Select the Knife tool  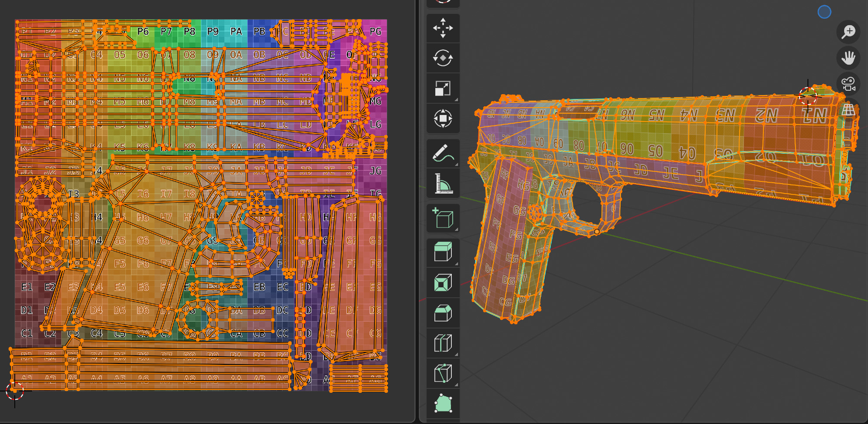(443, 373)
